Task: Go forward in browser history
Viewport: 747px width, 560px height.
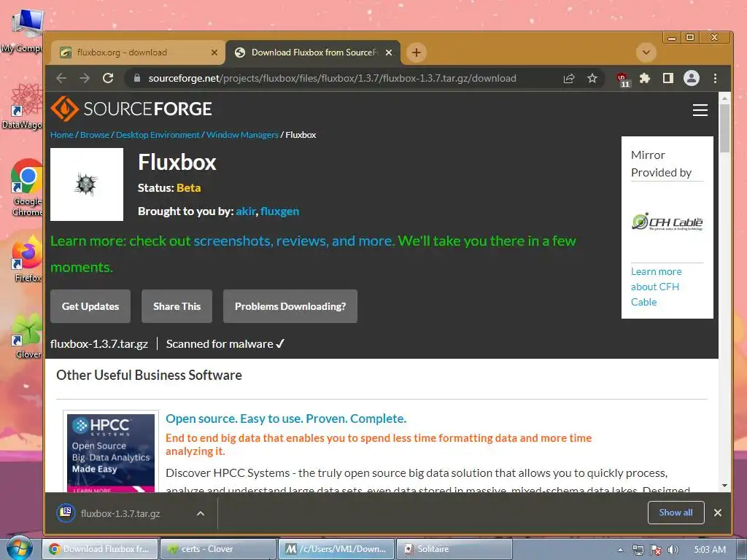Action: tap(85, 78)
